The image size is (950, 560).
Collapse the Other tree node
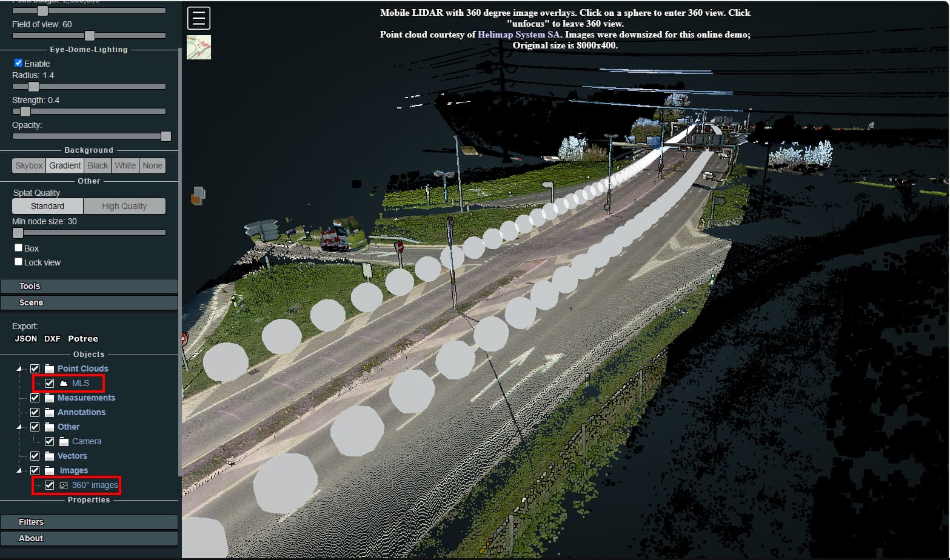[21, 426]
